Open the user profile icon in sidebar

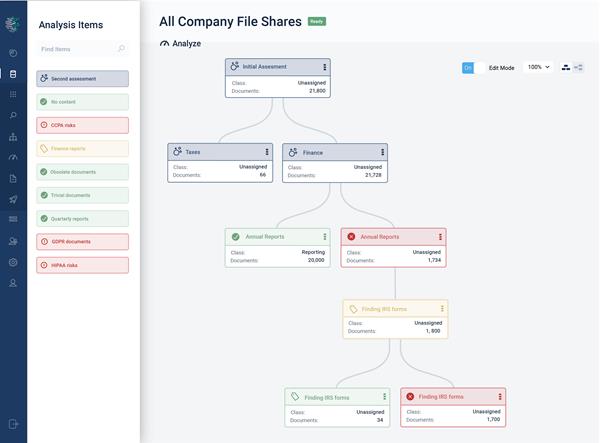coord(13,284)
